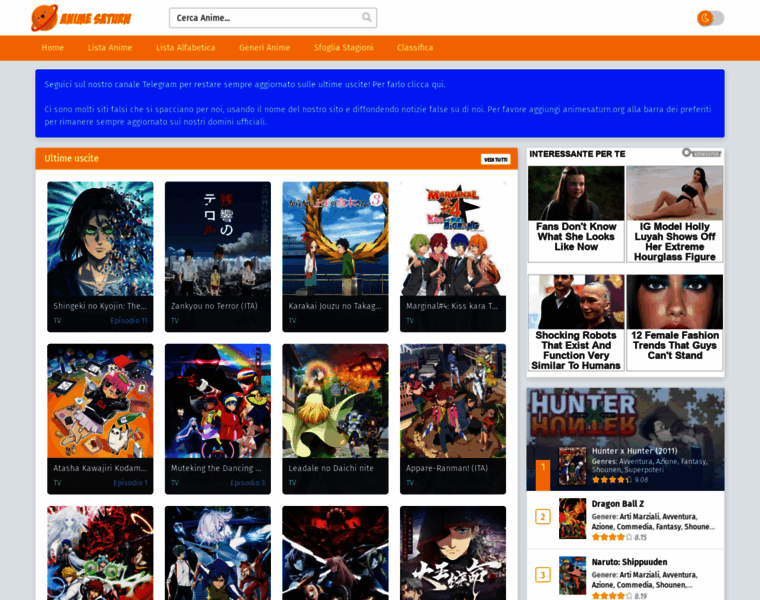Open ad IG Model Holly Luyah
Viewport: 760px width, 600px height.
coord(675,214)
